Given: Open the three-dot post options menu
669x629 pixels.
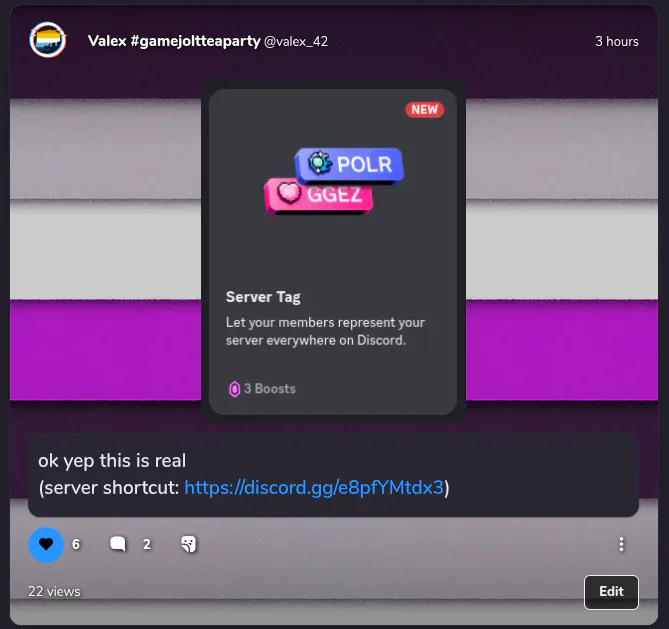Looking at the screenshot, I should point(621,544).
